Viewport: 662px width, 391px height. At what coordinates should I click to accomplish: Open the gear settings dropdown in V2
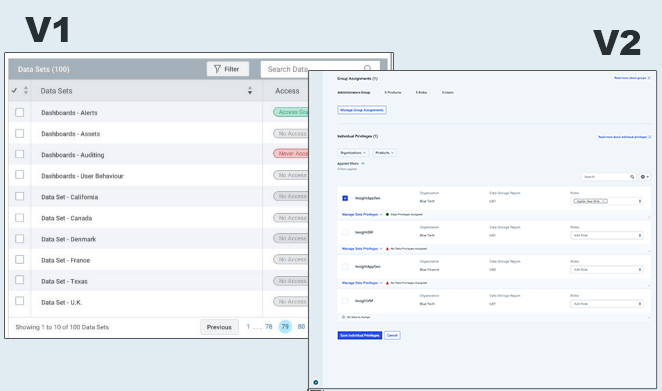pos(645,177)
